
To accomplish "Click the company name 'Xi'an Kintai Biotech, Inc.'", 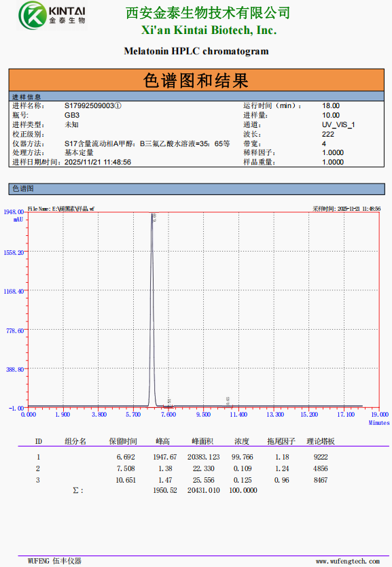I will (209, 30).
